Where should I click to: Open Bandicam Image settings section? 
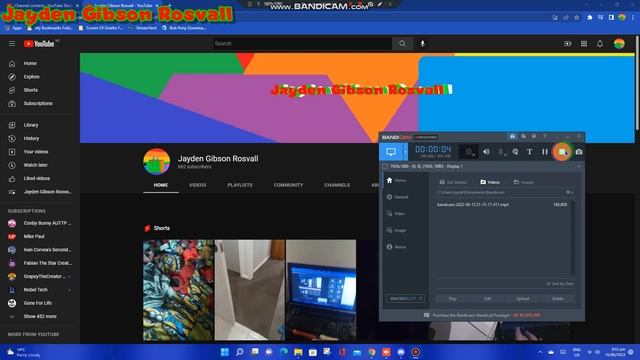(396, 230)
